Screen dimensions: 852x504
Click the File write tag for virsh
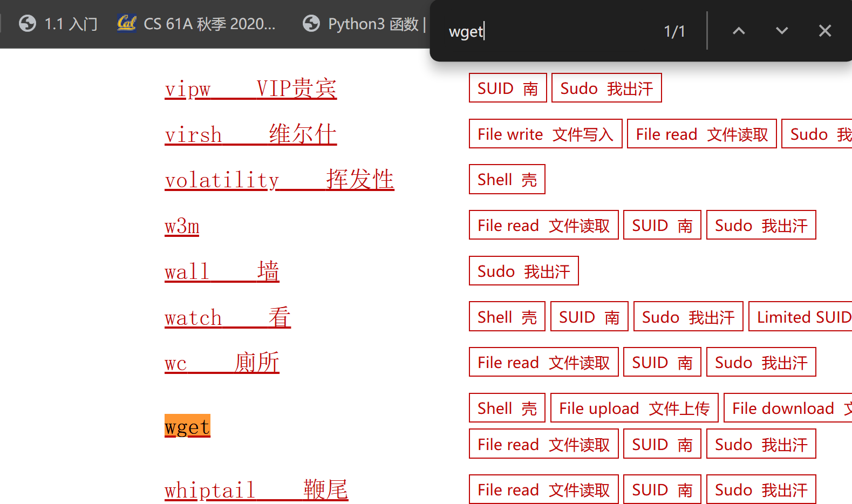pos(545,134)
